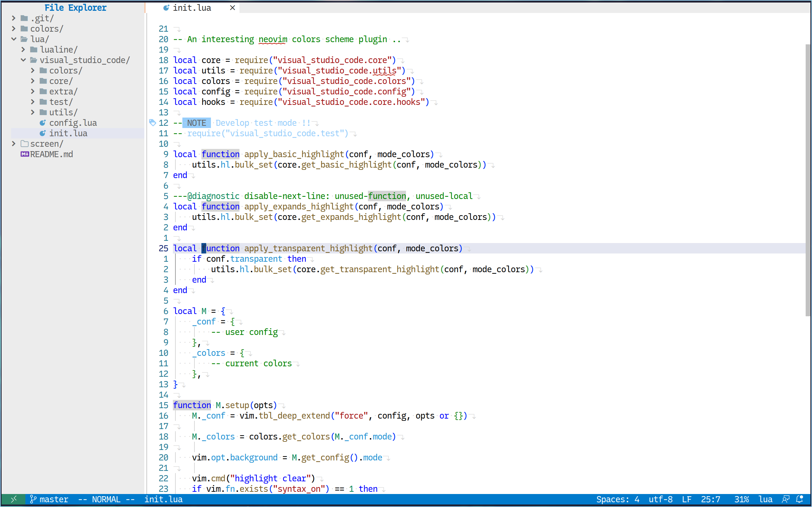812x507 pixels.
Task: Click the lua icon on init.lua tab
Action: [166, 8]
